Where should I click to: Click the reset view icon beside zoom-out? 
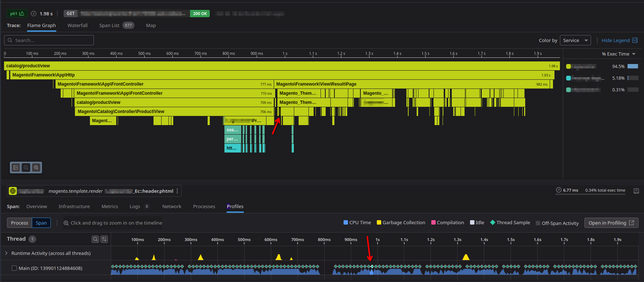[16, 168]
